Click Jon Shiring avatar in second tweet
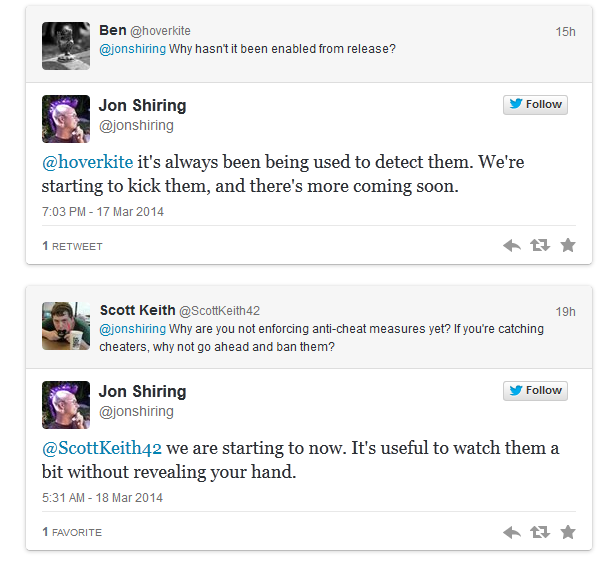Screen dimensions: 611x566 [66, 405]
